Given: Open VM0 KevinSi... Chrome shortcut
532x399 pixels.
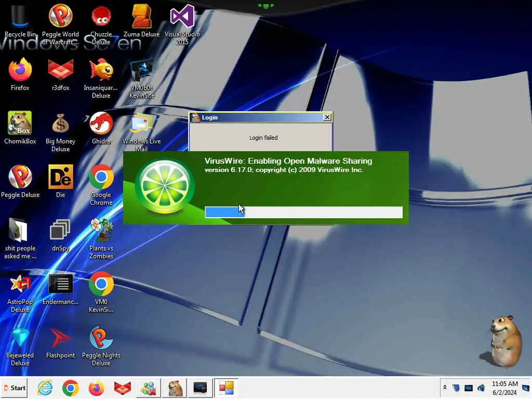Looking at the screenshot, I should pos(101,292).
